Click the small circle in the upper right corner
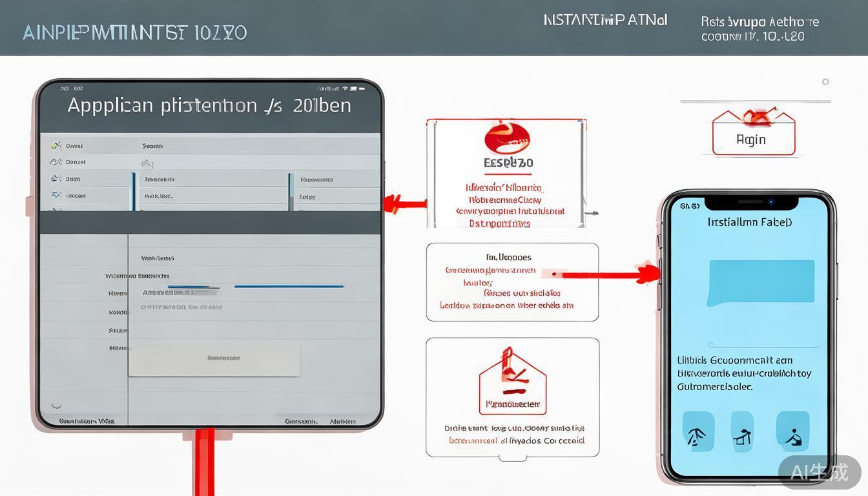The height and width of the screenshot is (496, 868). pos(825,81)
